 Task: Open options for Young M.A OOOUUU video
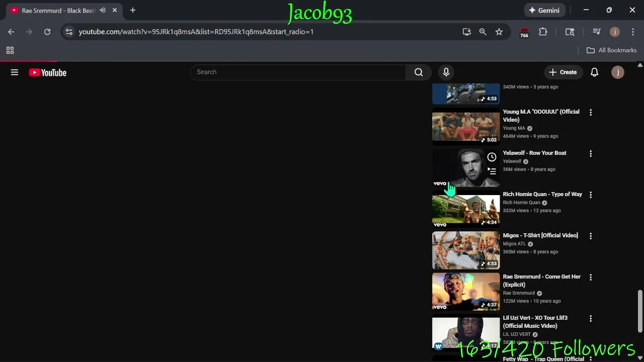pos(591,113)
